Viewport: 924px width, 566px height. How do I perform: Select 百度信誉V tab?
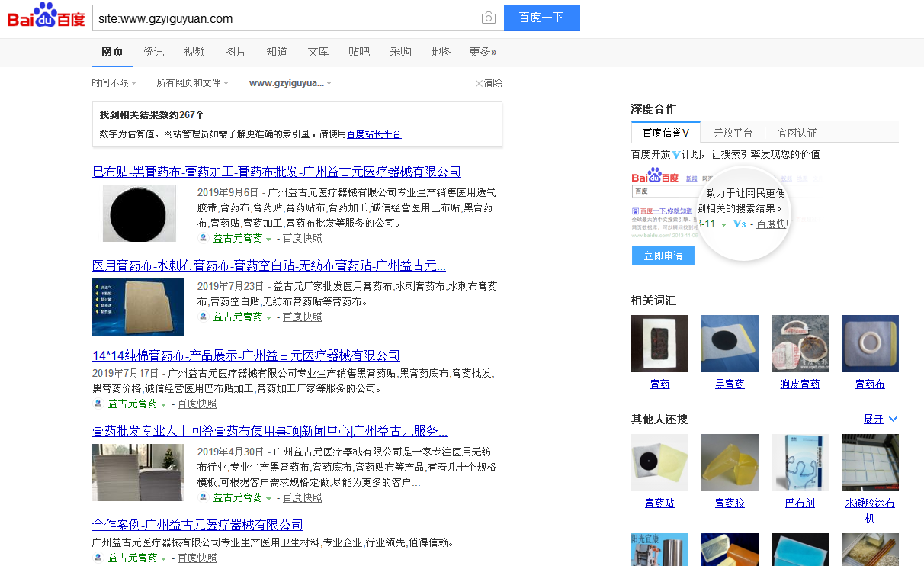tap(666, 133)
